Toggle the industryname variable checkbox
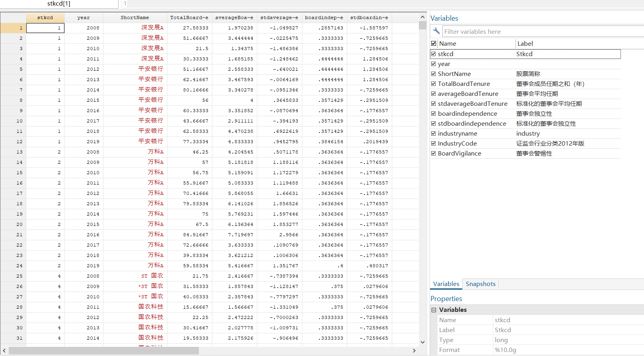The height and width of the screenshot is (356, 644). [x=434, y=133]
